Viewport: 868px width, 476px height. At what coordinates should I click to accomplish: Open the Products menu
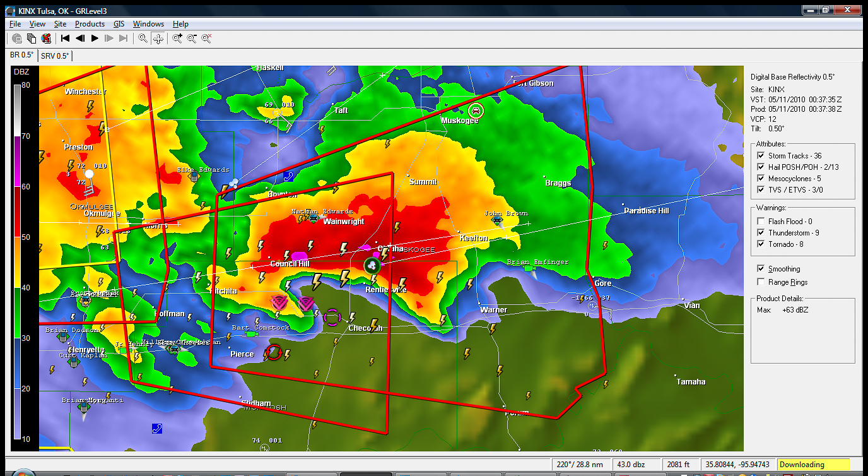click(90, 24)
